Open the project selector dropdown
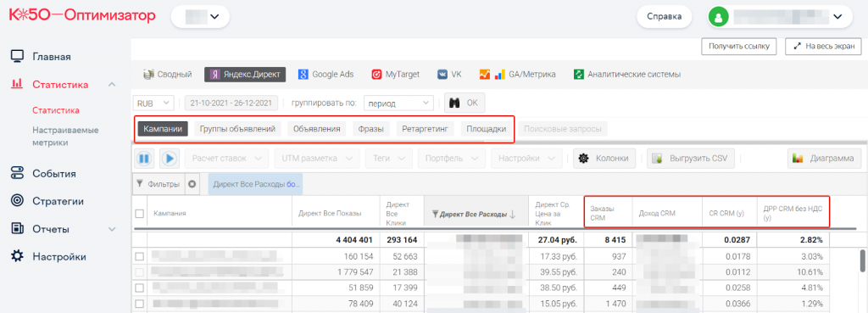Viewport: 868px width, 313px height. point(200,17)
